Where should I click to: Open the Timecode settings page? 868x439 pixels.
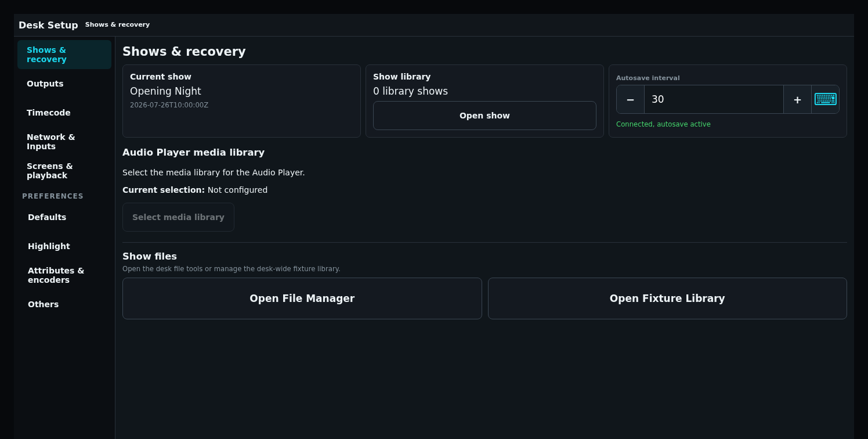coord(64,113)
